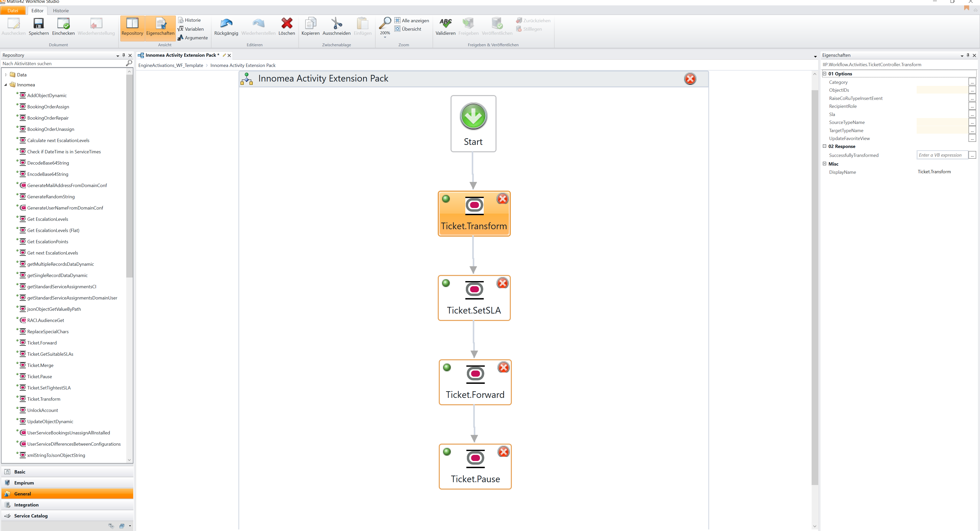The width and height of the screenshot is (980, 531).
Task: Click the Speichern save icon
Action: (x=38, y=24)
